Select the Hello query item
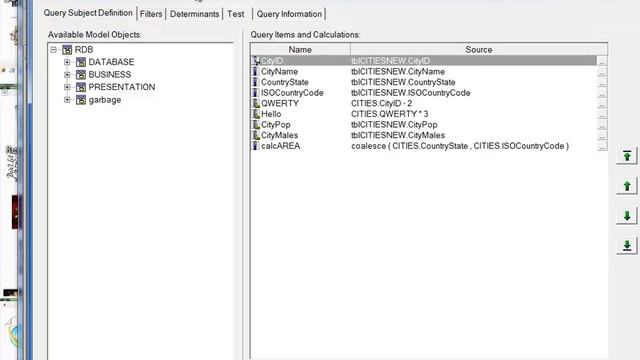 tap(271, 114)
